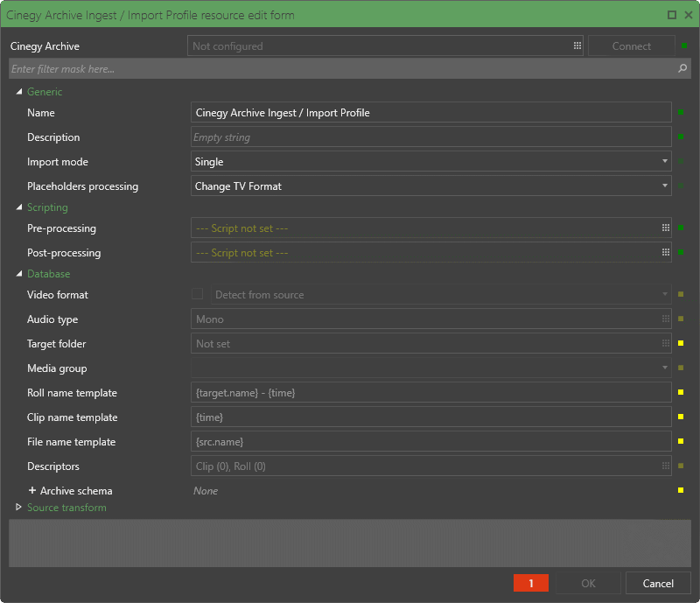Open the Cinegy Archive browse grid icon
The width and height of the screenshot is (700, 603).
[x=577, y=46]
